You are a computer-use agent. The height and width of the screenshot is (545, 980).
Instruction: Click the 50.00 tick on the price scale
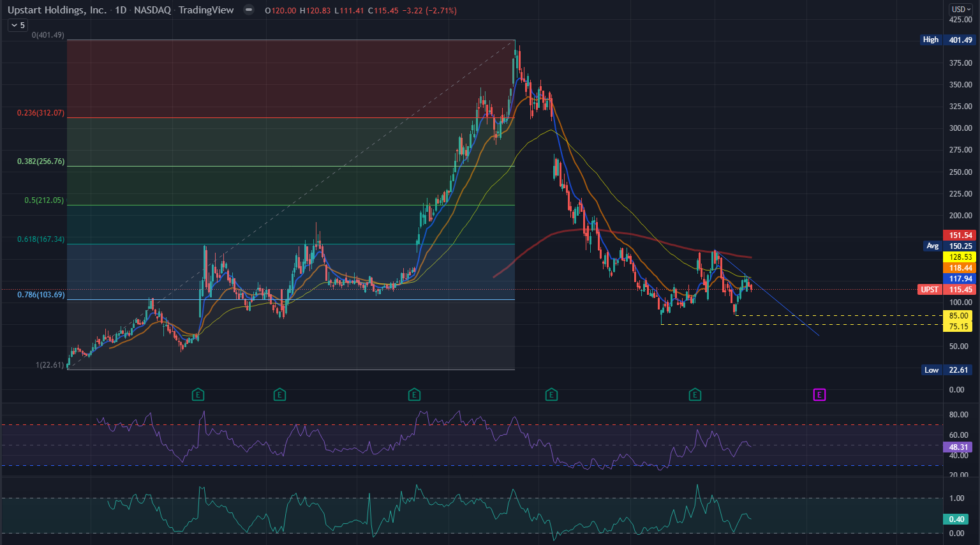coord(959,347)
